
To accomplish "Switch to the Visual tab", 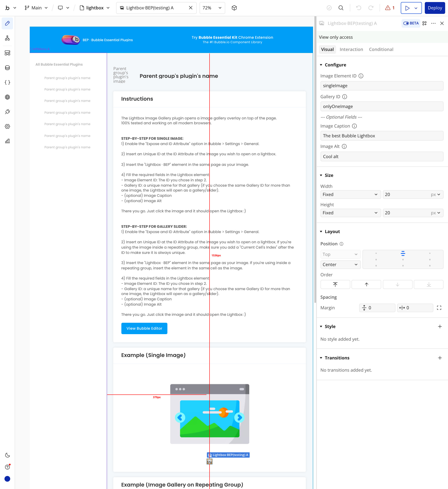I will [327, 49].
